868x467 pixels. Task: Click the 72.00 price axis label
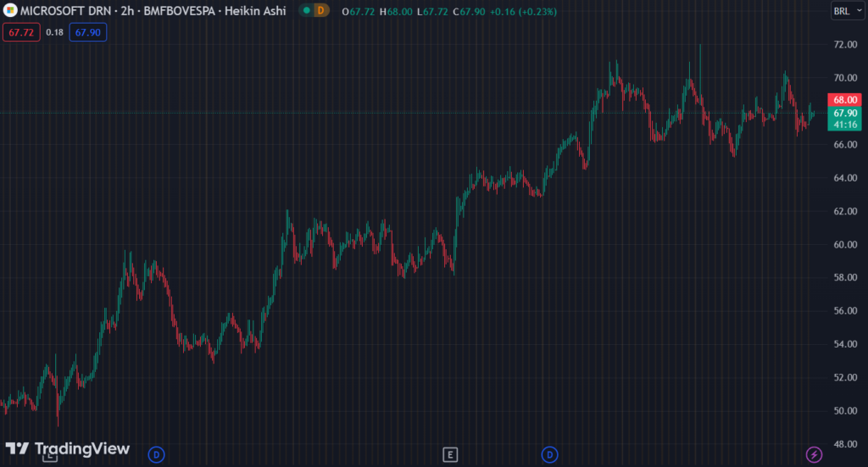[x=845, y=45]
